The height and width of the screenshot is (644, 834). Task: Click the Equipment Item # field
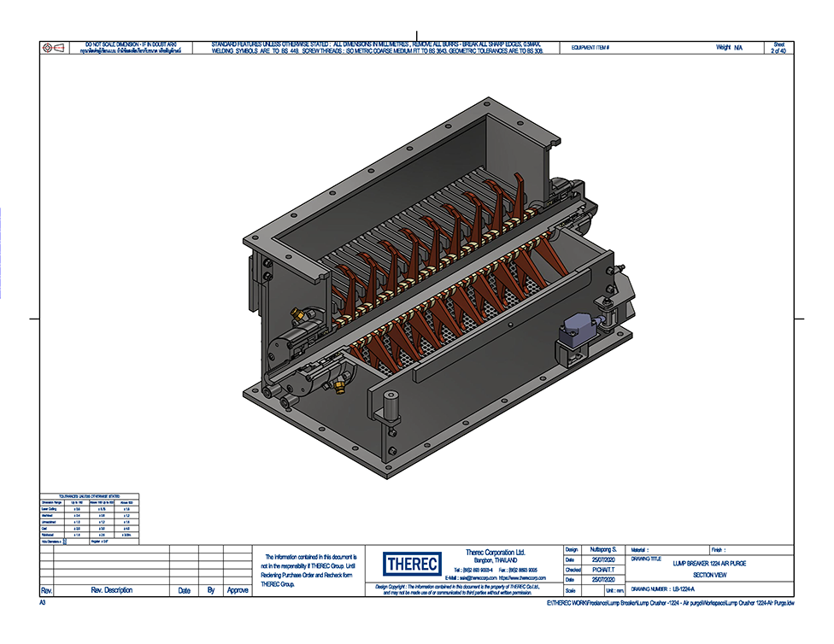[590, 48]
